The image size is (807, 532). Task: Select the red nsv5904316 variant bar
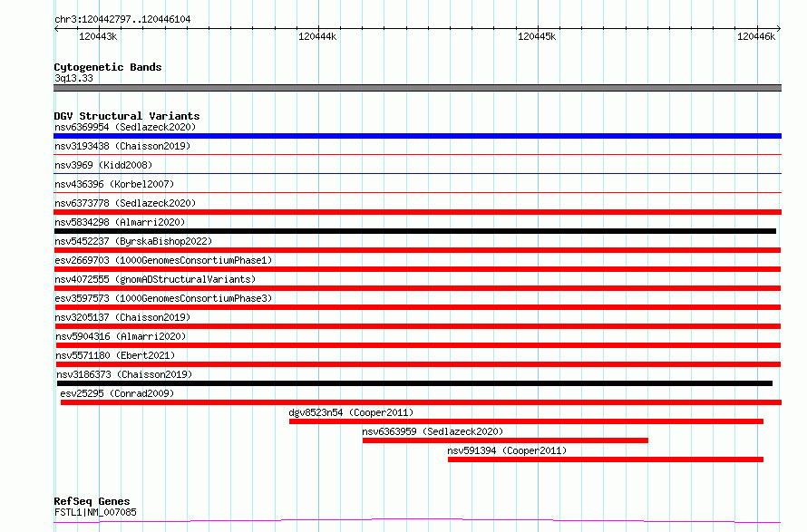418,345
